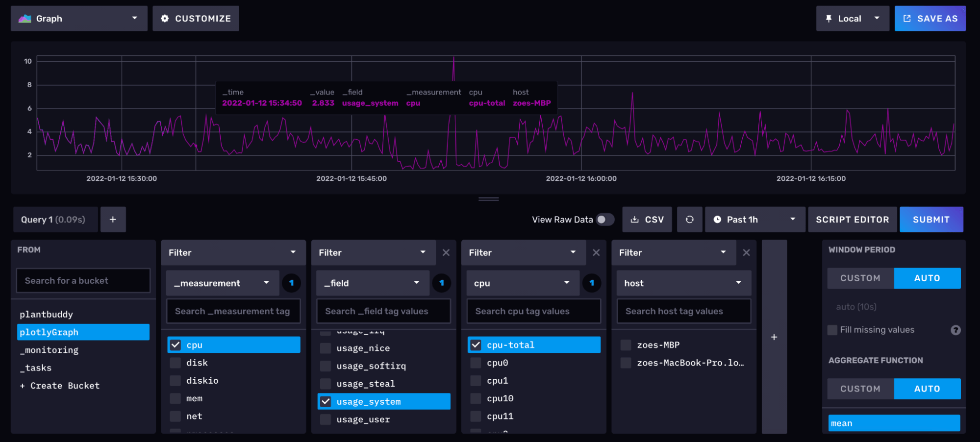This screenshot has width=980, height=442.
Task: Click the clock icon in the time range selector
Action: (x=717, y=219)
